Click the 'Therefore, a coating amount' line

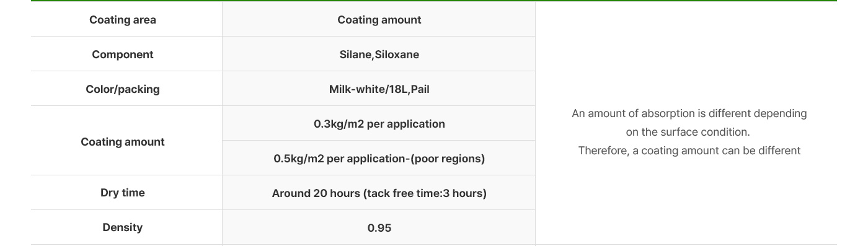click(689, 151)
